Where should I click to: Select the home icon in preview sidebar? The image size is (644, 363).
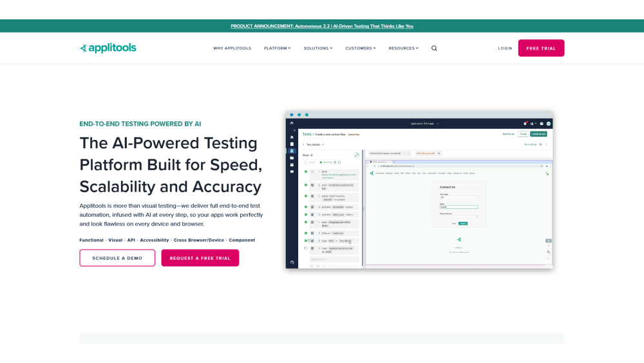click(292, 137)
